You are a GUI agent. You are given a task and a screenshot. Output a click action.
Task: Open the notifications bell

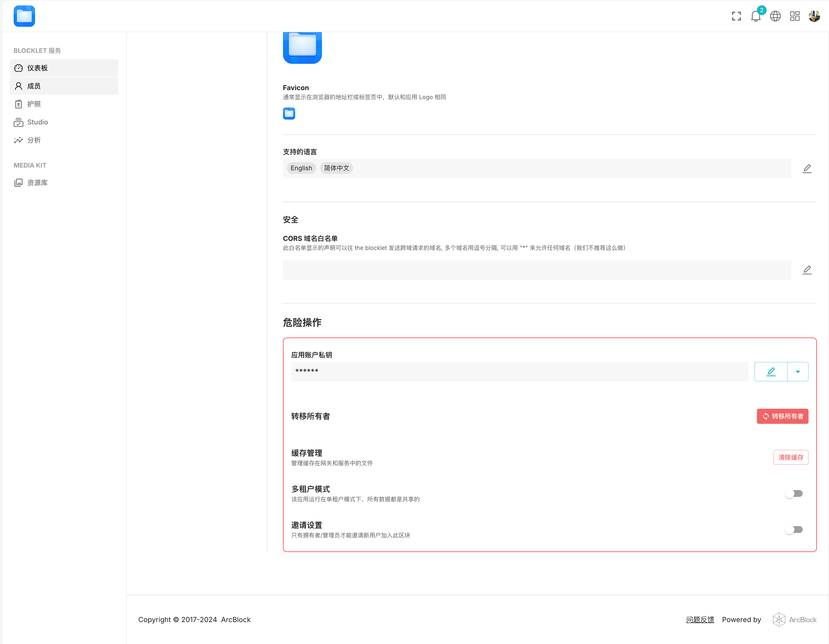755,16
